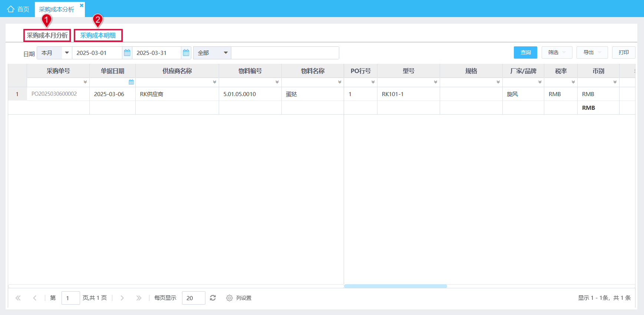
Task: Open end date calendar picker icon
Action: pyautogui.click(x=186, y=53)
